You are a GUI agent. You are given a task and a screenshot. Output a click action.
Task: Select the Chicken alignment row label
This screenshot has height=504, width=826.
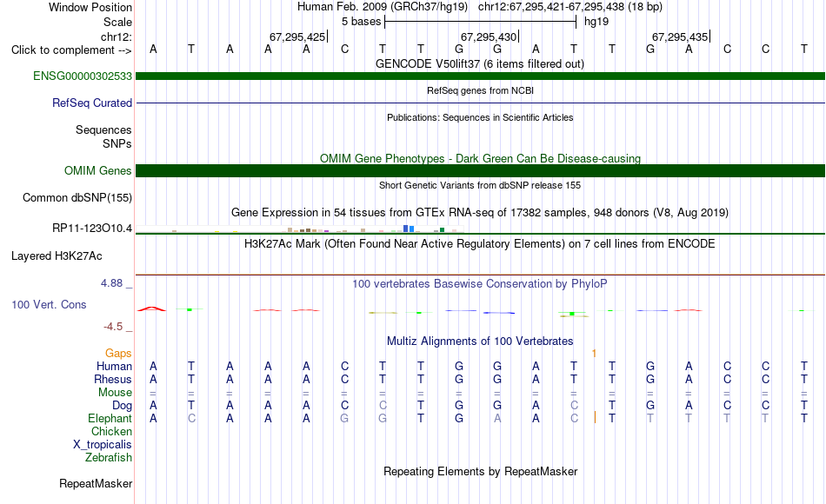(x=111, y=432)
